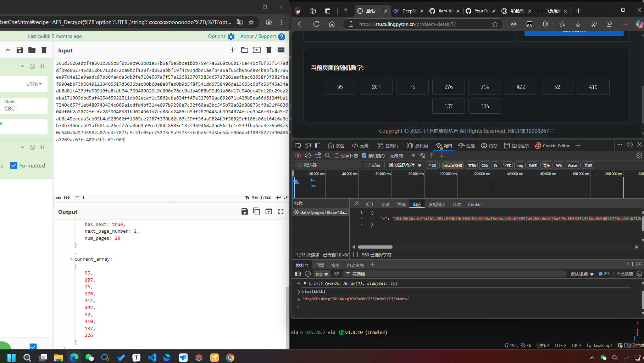This screenshot has width=644, height=363.
Task: Switch to 源代码 DevTools tab
Action: pos(418,146)
